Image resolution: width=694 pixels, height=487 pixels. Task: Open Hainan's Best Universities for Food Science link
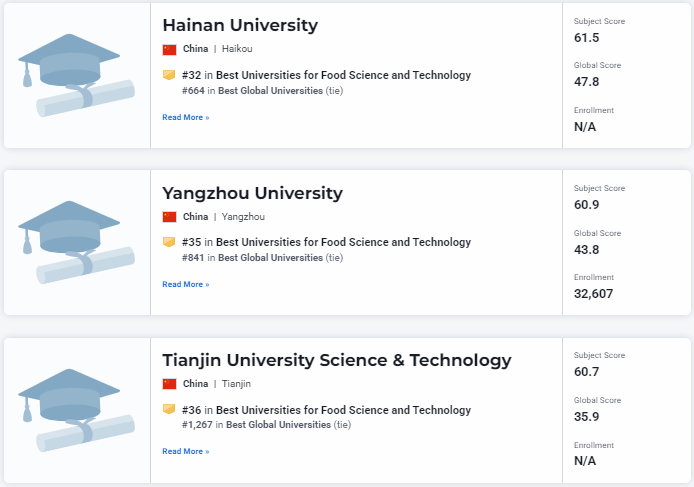[x=343, y=75]
